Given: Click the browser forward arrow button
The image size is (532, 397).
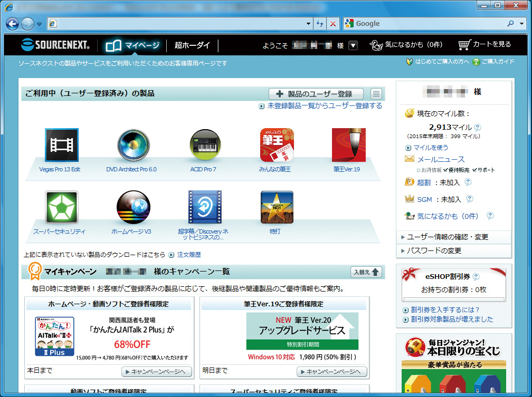Looking at the screenshot, I should click(27, 24).
